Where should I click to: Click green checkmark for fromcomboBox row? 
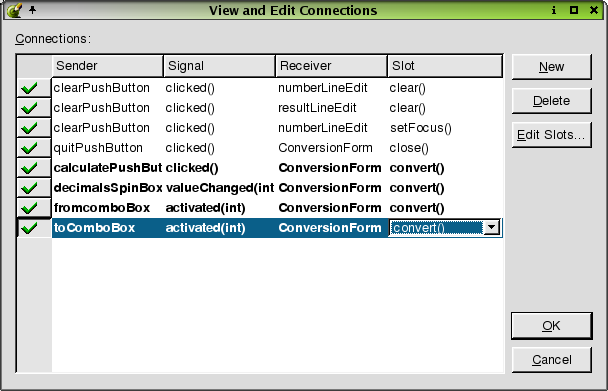[30, 208]
